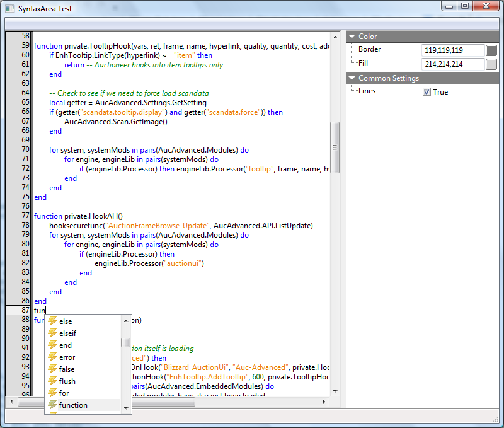Click the lightning icon beside 'for' suggestion

point(52,393)
